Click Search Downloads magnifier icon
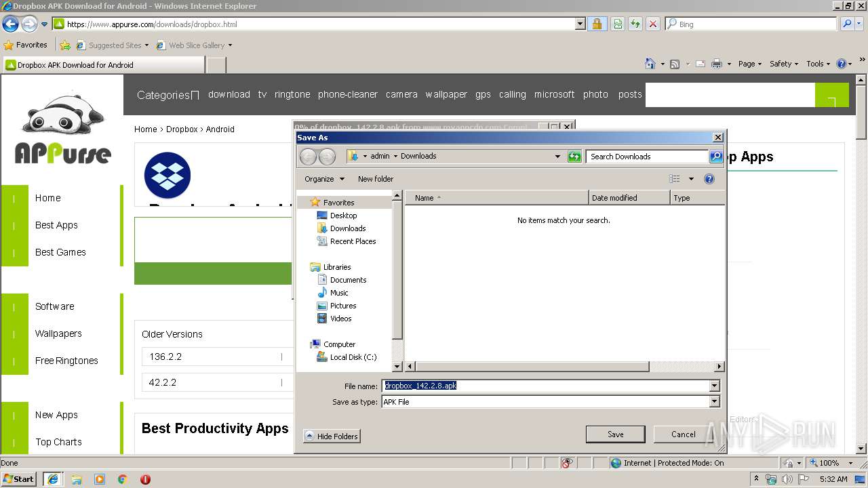Screen dimensions: 868x488 pyautogui.click(x=716, y=157)
